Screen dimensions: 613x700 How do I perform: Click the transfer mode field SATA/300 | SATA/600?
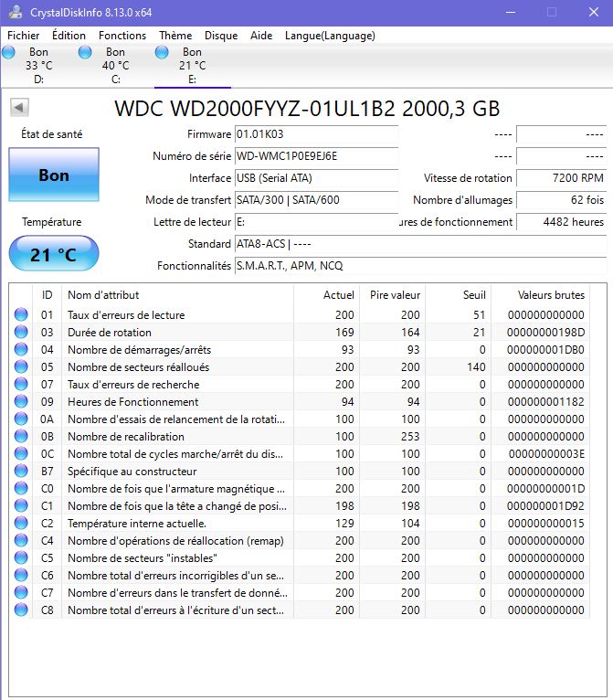coord(316,200)
